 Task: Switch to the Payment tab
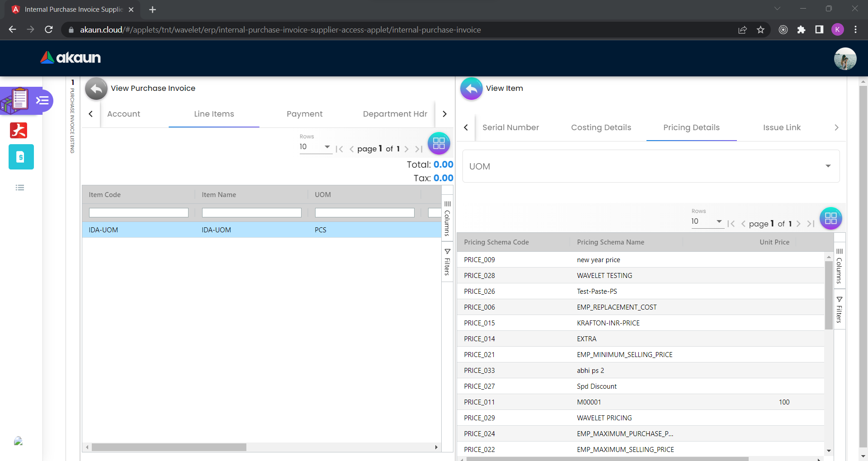(304, 114)
